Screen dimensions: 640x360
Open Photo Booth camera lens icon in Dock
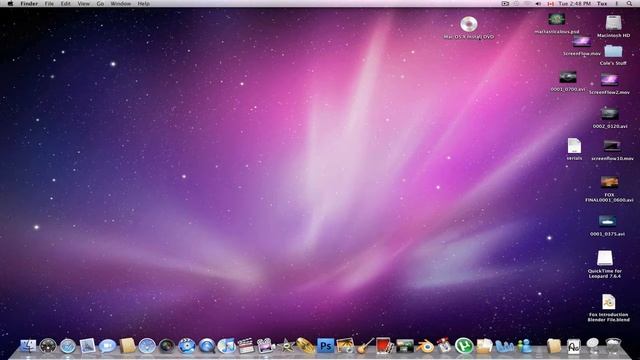167,346
